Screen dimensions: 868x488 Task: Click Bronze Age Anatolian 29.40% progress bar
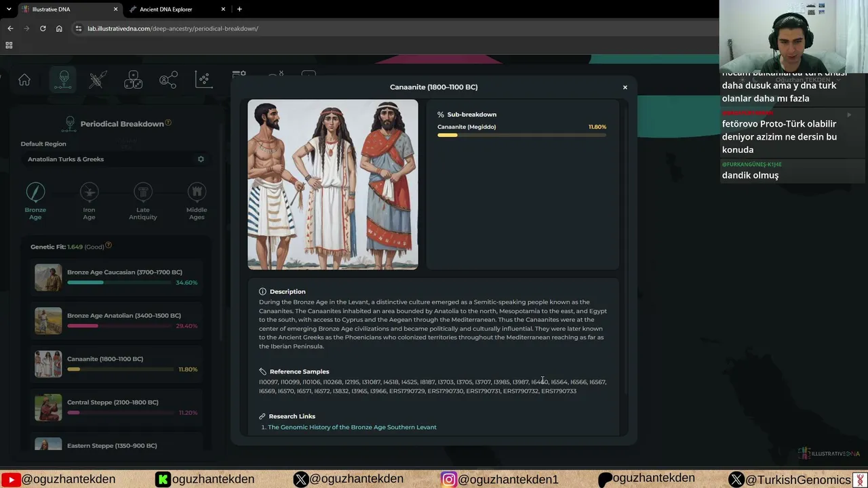(x=119, y=326)
